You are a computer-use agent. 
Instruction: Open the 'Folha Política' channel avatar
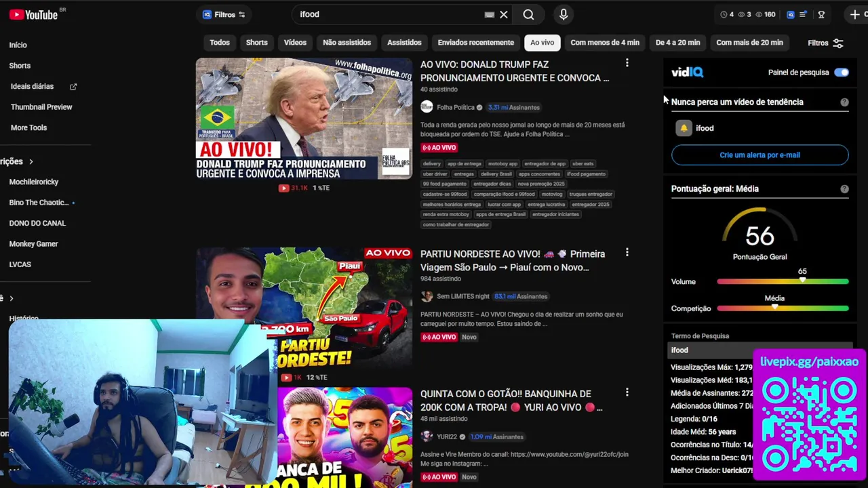pos(427,107)
